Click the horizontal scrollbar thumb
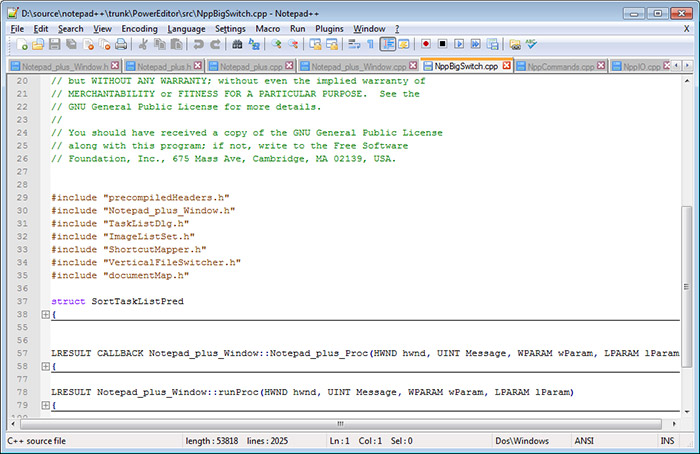Viewport: 700px width, 454px height. 341,424
